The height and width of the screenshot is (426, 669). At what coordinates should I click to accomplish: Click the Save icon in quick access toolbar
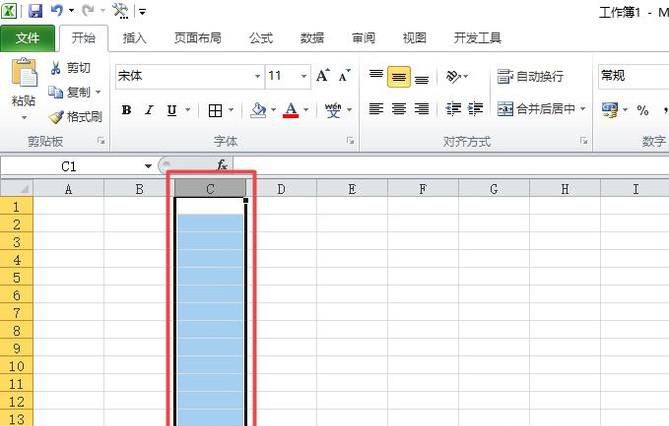pos(35,10)
